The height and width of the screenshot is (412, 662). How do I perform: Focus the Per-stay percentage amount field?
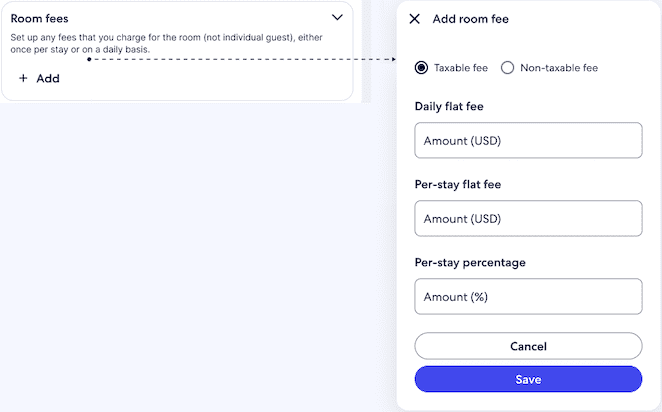click(x=528, y=297)
